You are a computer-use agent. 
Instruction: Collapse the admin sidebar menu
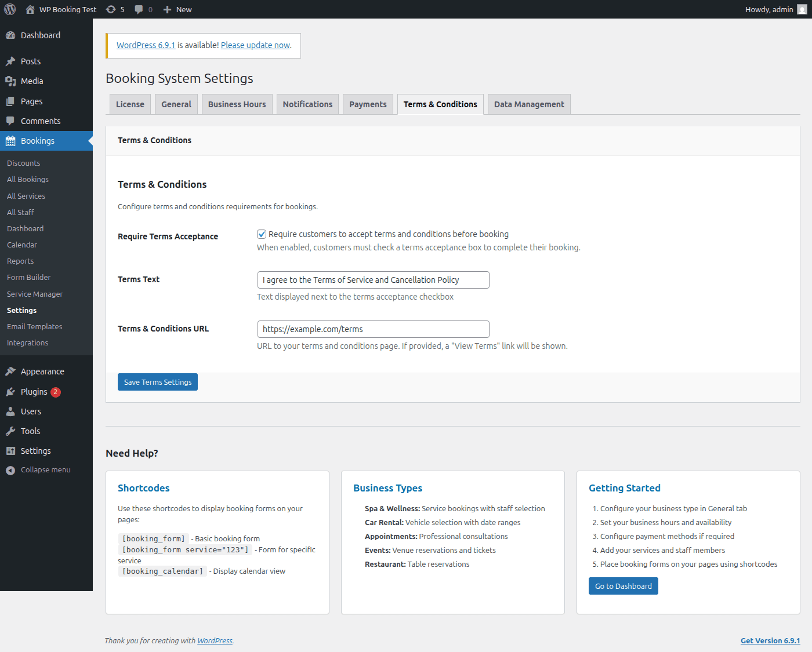pyautogui.click(x=12, y=469)
